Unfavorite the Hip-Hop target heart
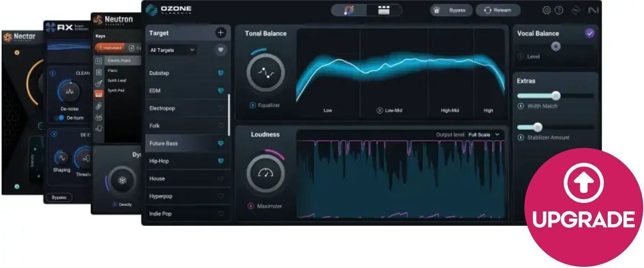644x268 pixels. tap(220, 161)
